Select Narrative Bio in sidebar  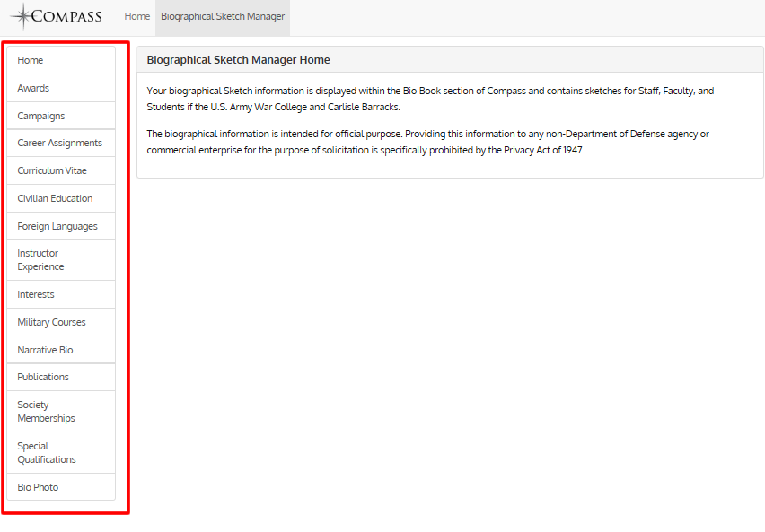click(61, 350)
